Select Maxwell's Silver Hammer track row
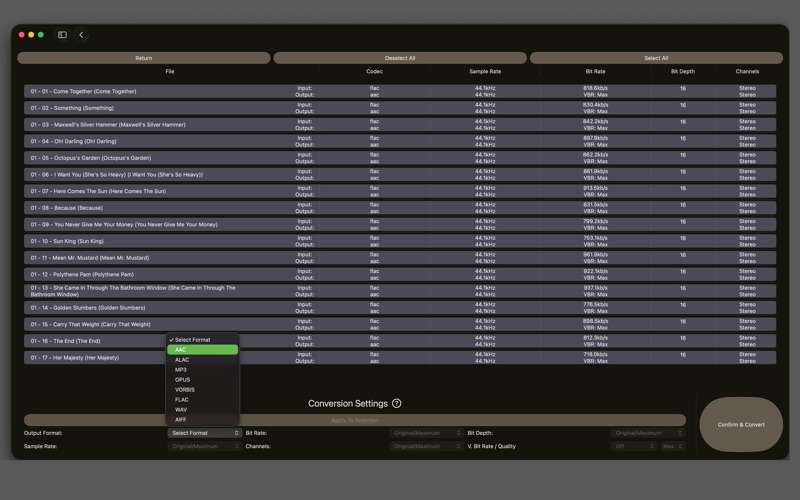Image resolution: width=800 pixels, height=500 pixels. coord(400,124)
